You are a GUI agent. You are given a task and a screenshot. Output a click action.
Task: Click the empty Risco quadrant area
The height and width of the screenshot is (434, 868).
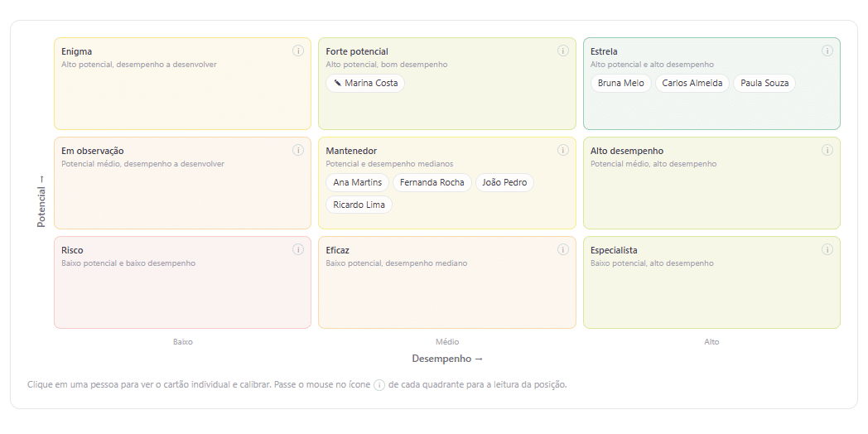[x=183, y=297]
